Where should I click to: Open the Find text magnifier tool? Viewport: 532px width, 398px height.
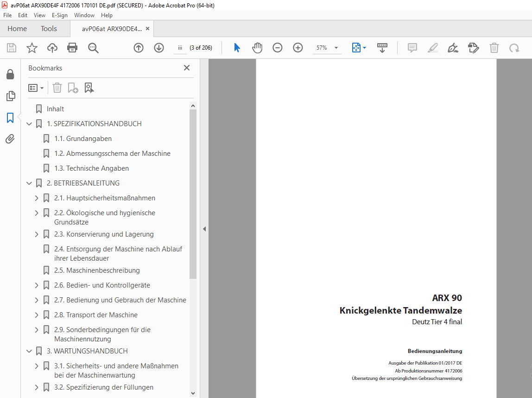click(93, 48)
